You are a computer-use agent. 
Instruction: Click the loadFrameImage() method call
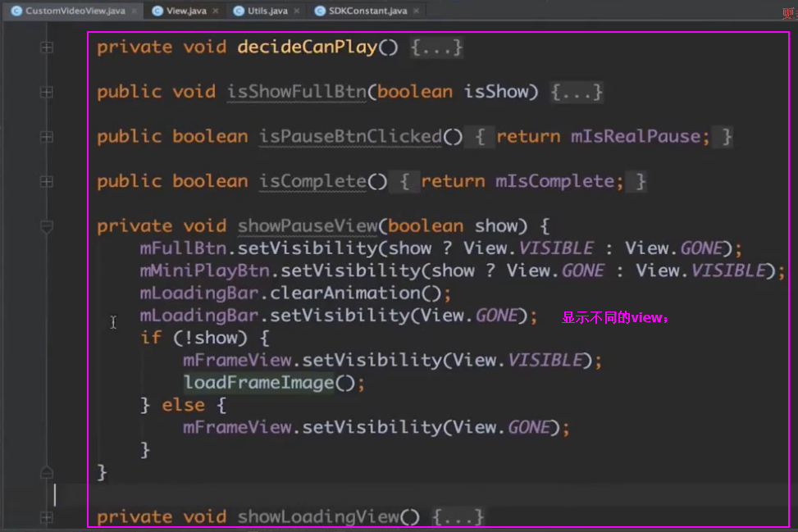coord(258,383)
